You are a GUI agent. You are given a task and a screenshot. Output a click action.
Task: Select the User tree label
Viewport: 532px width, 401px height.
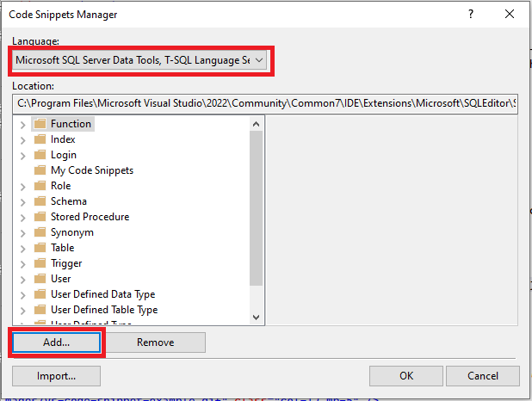(x=61, y=279)
